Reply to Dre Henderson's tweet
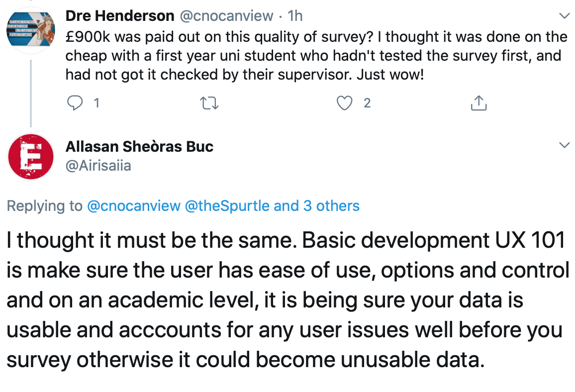This screenshot has height=392, width=575. click(x=75, y=103)
